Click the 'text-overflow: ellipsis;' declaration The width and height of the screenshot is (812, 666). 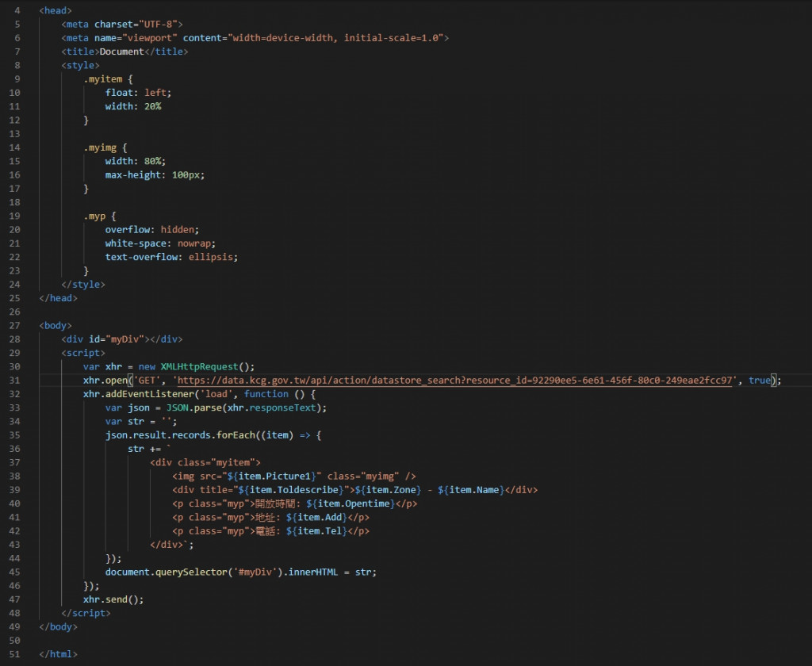coord(171,257)
